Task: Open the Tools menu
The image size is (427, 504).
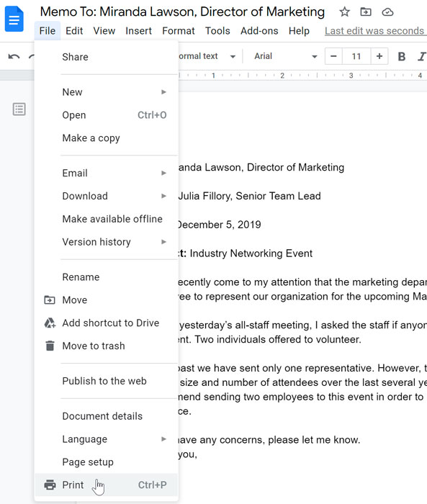Action: tap(217, 31)
